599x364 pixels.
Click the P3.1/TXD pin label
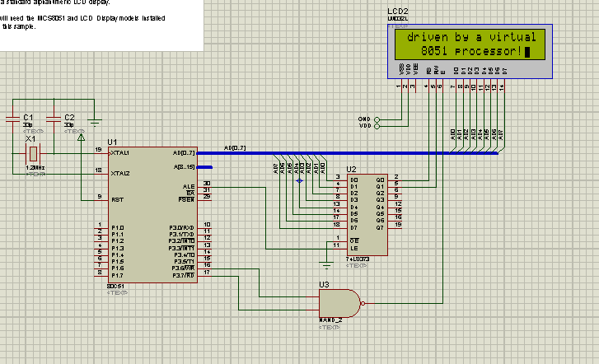click(182, 234)
